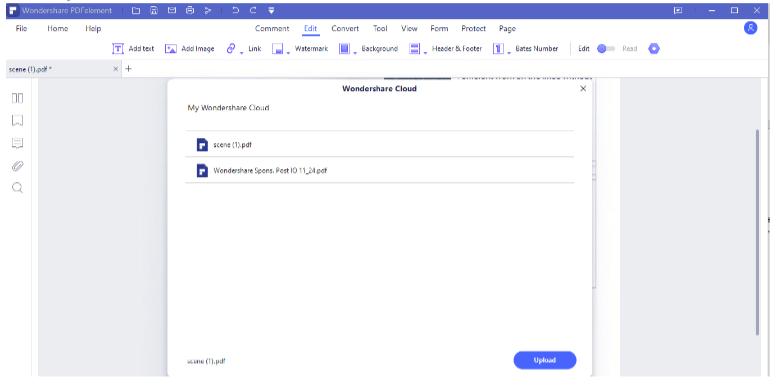Select Wondershare Spons. Post IO 11_24.pdf file
The width and height of the screenshot is (774, 384).
[x=380, y=170]
